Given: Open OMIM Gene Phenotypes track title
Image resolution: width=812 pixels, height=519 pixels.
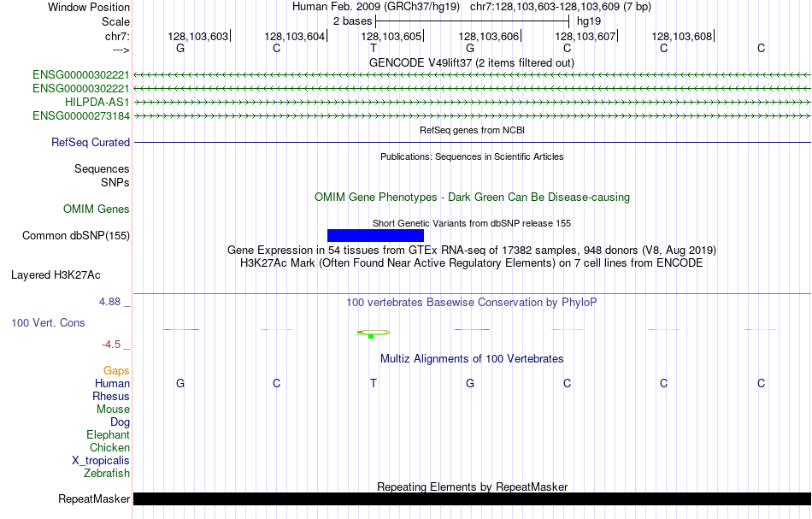Looking at the screenshot, I should [x=473, y=197].
